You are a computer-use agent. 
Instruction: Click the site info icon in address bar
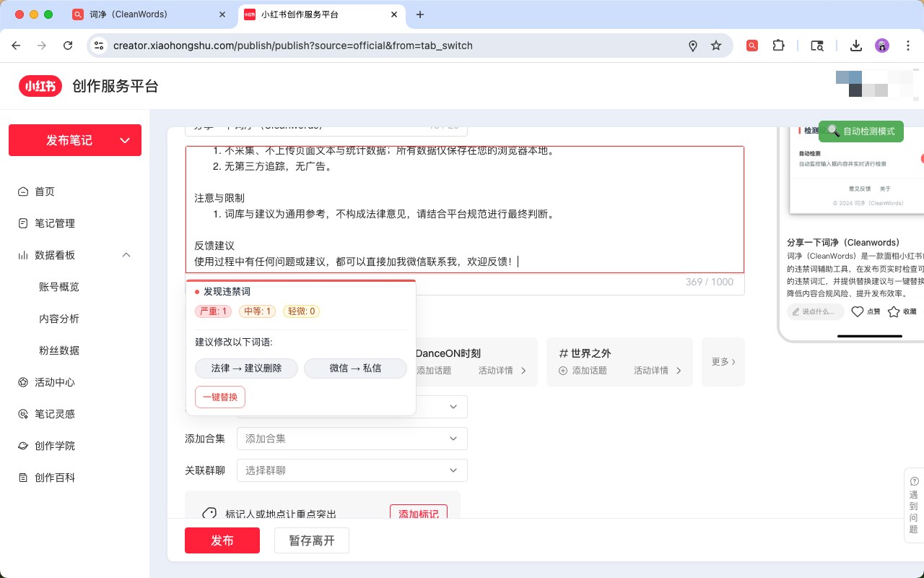pyautogui.click(x=99, y=46)
